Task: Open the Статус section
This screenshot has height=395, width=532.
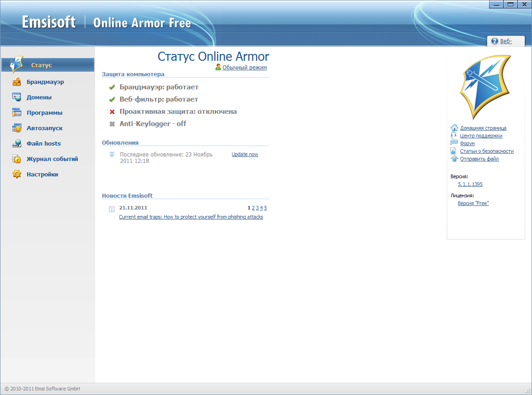Action: click(x=48, y=65)
